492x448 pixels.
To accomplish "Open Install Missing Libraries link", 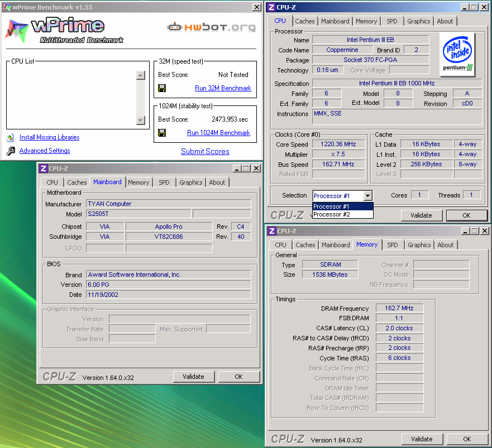I will tap(49, 137).
